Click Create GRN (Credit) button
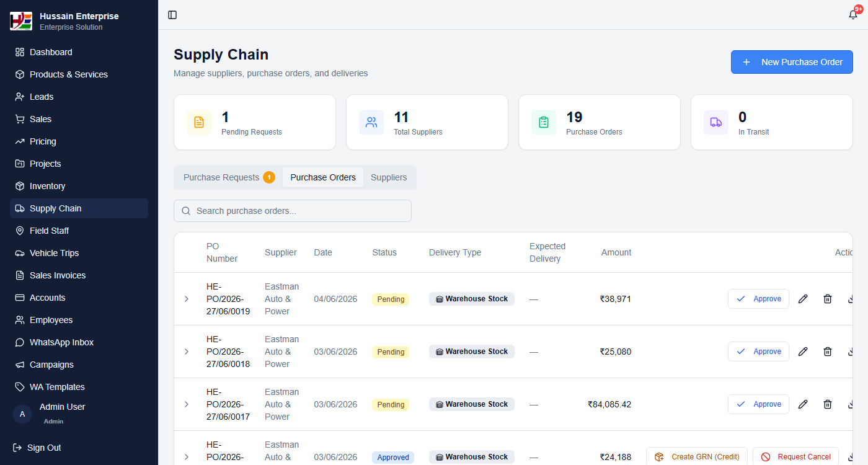This screenshot has width=868, height=465. [697, 457]
